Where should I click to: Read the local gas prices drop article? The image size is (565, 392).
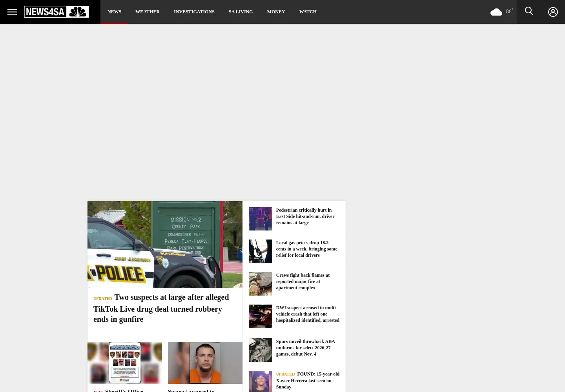[x=308, y=249]
